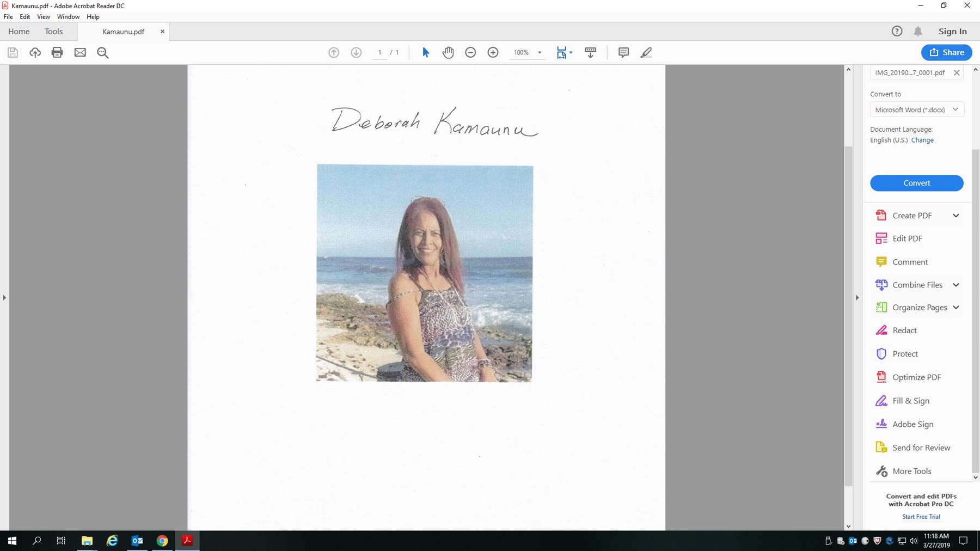Open the zoom level 100% dropdown
This screenshot has width=980, height=551.
pyautogui.click(x=540, y=53)
